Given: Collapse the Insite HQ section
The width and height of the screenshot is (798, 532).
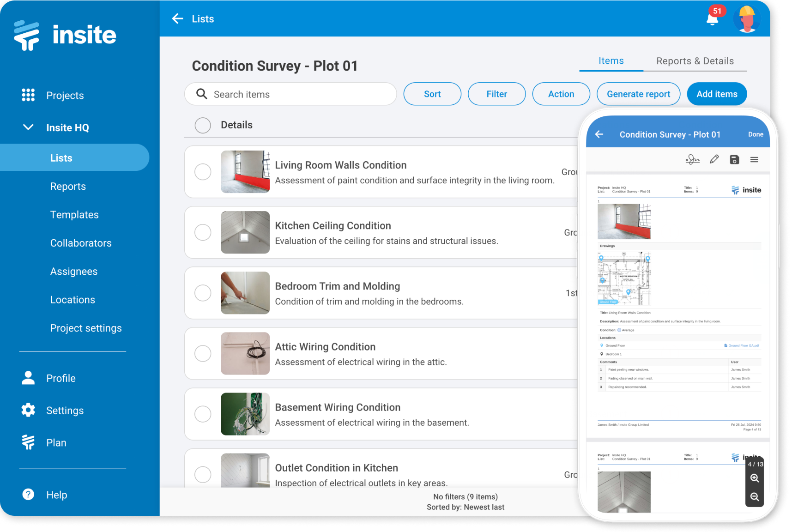Looking at the screenshot, I should pos(28,127).
